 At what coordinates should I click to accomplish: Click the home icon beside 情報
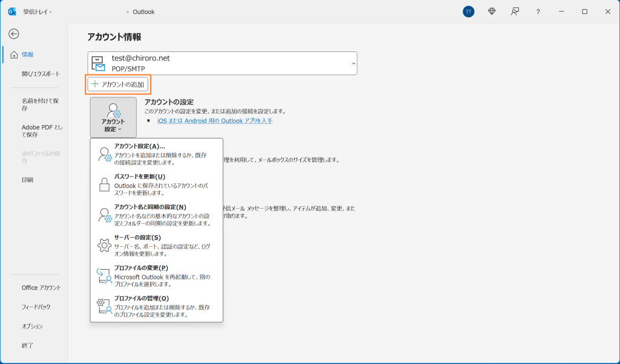coord(14,55)
